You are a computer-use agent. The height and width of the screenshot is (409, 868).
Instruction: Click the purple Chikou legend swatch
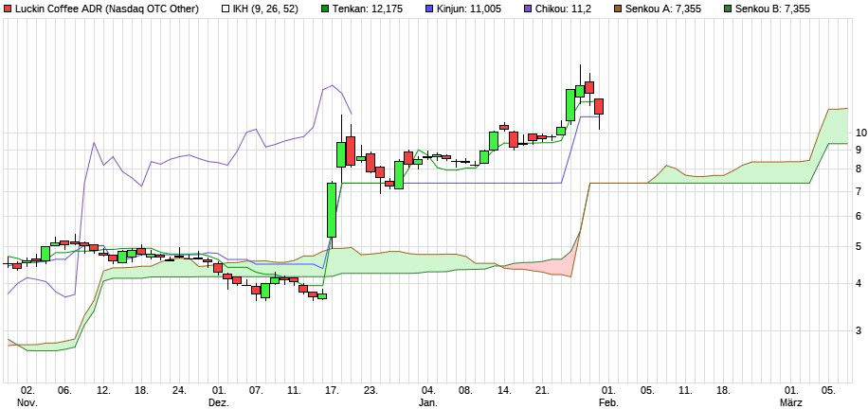[x=527, y=9]
